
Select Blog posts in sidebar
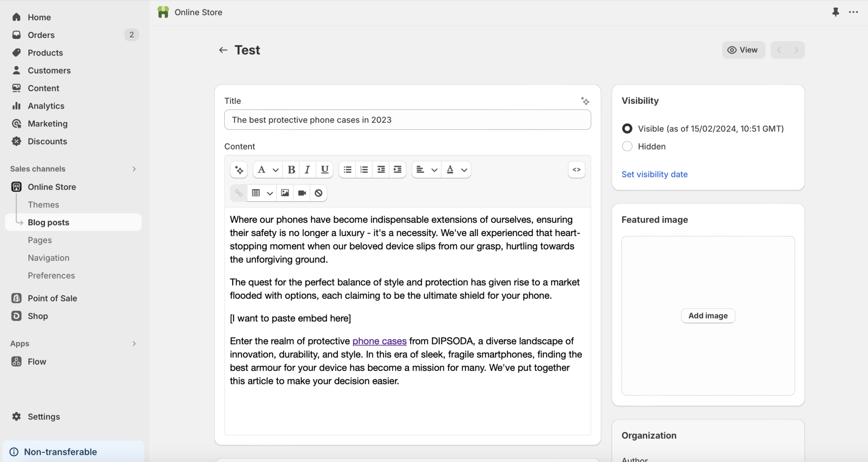tap(73, 222)
